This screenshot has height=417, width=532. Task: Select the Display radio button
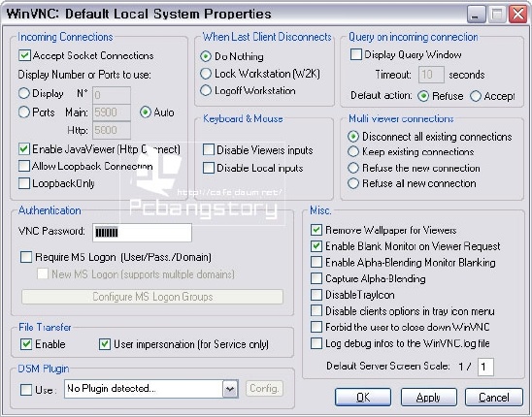tap(23, 93)
